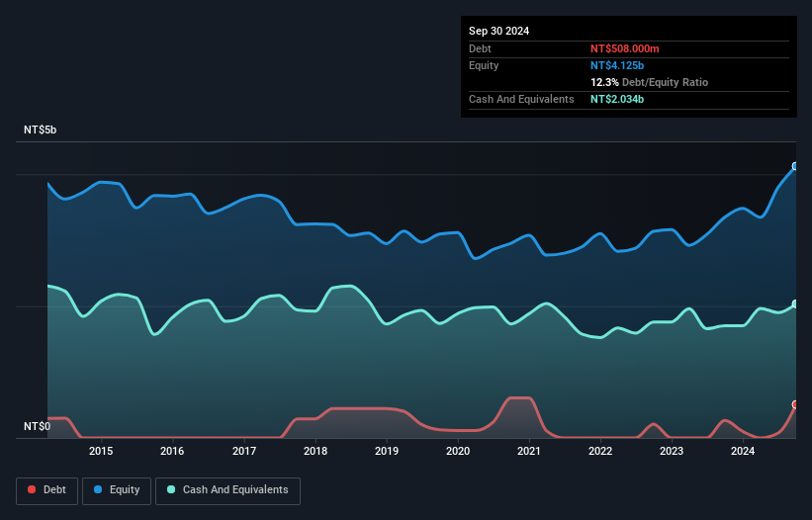The image size is (812, 520).
Task: Click the NT$0 y-axis label
Action: coord(38,426)
